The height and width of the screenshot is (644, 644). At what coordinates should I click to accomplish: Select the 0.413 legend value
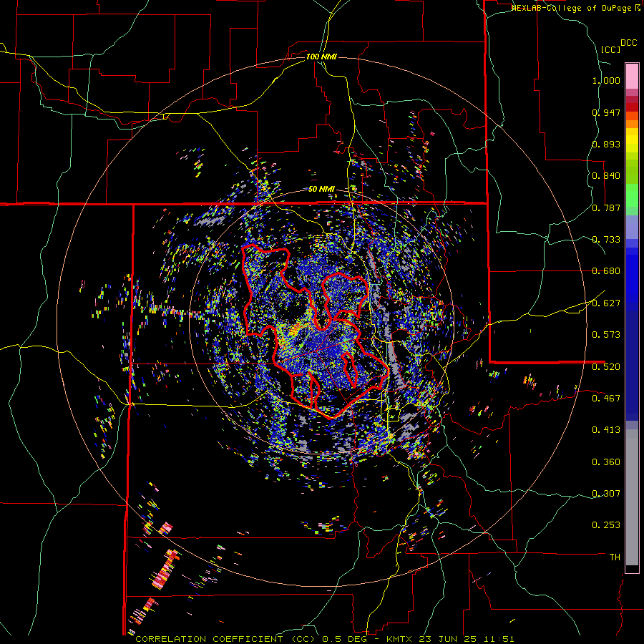(606, 430)
